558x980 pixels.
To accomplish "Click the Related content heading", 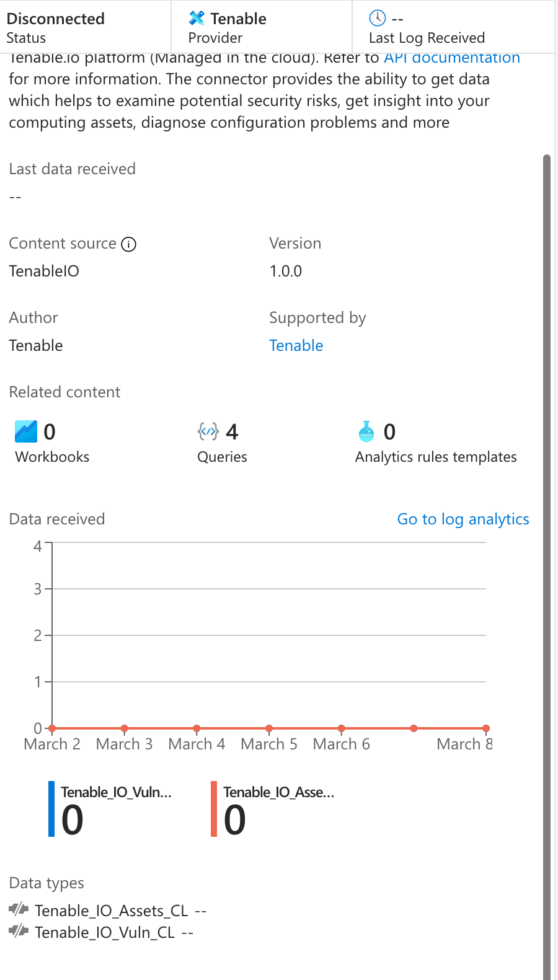I will (64, 392).
